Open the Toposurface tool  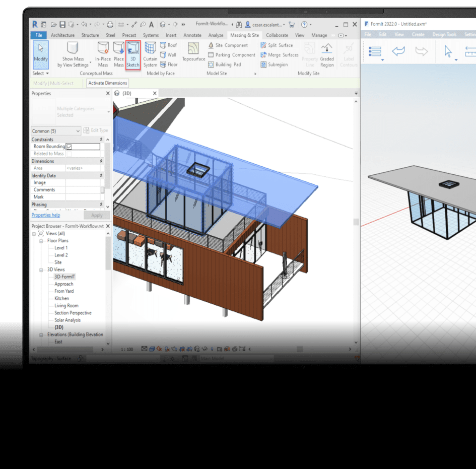[x=194, y=52]
